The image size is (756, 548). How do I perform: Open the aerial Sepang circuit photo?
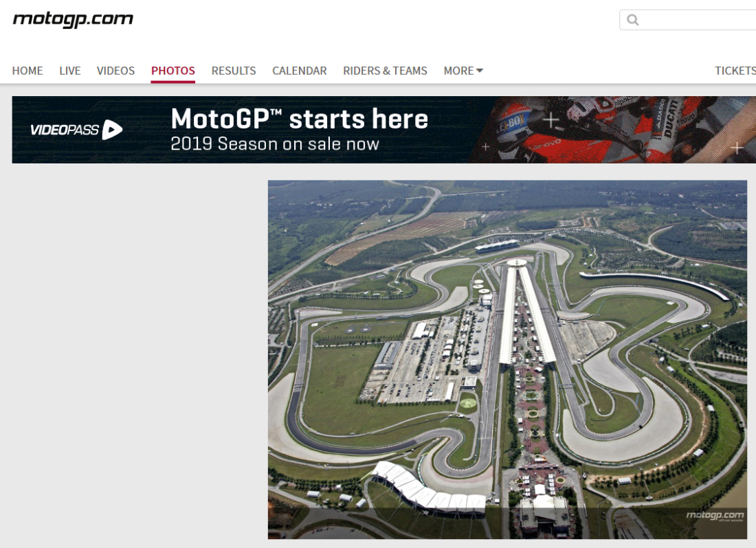[x=507, y=359]
